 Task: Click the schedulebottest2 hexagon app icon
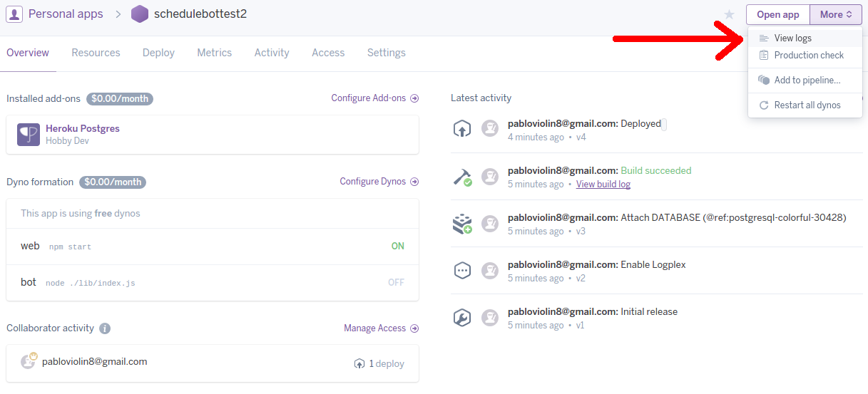click(x=141, y=14)
